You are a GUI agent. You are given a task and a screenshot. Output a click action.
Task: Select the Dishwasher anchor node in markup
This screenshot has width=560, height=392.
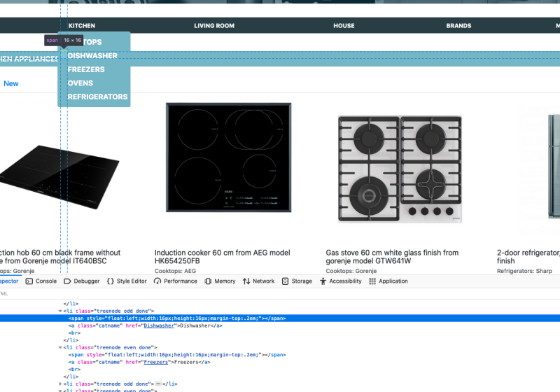pos(146,325)
